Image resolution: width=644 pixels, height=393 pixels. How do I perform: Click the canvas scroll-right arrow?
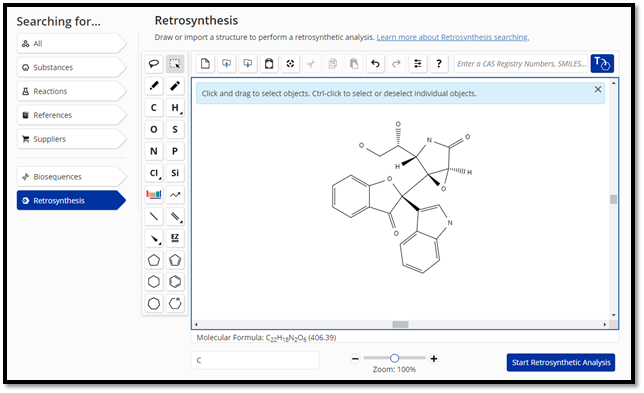click(605, 324)
